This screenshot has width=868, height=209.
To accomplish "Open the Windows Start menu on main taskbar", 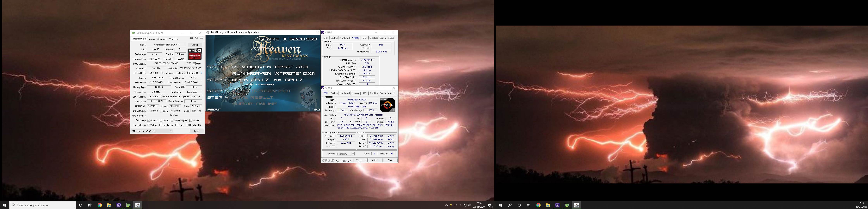I will (x=4, y=205).
